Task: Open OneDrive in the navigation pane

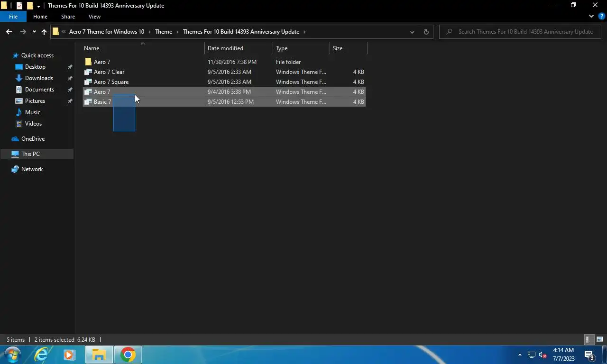Action: tap(33, 139)
